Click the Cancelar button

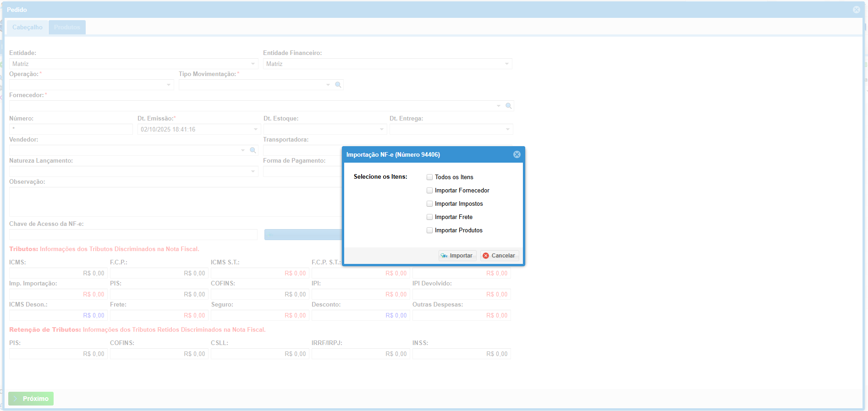coord(499,256)
